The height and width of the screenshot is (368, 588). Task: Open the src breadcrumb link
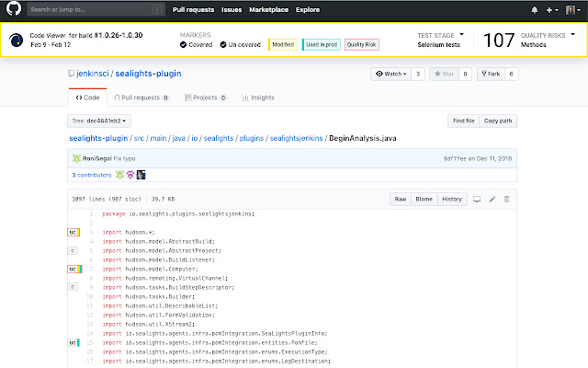tap(139, 138)
